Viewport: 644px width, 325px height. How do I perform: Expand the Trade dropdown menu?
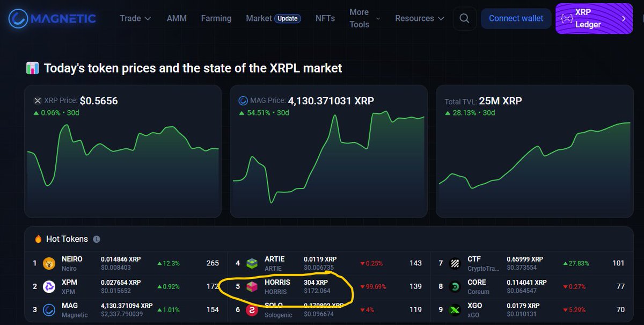pyautogui.click(x=135, y=18)
